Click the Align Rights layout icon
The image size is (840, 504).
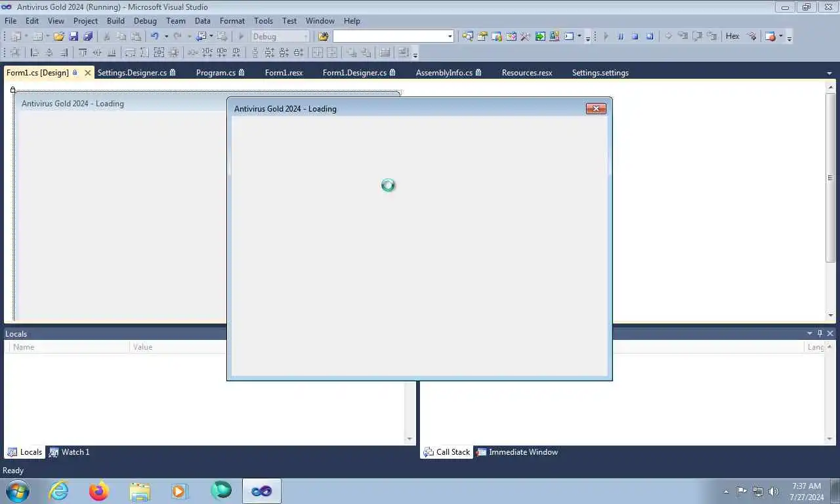(x=64, y=52)
